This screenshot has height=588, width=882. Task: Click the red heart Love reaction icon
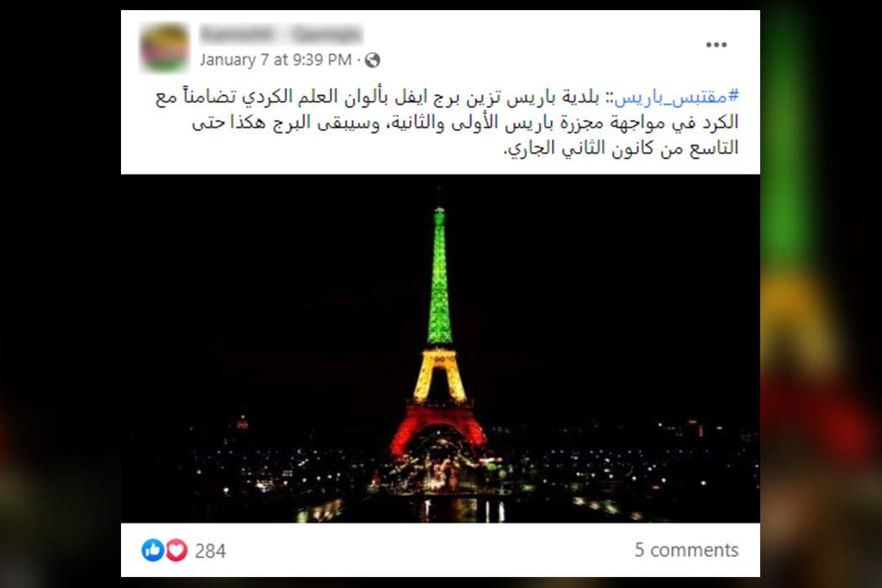(x=176, y=549)
